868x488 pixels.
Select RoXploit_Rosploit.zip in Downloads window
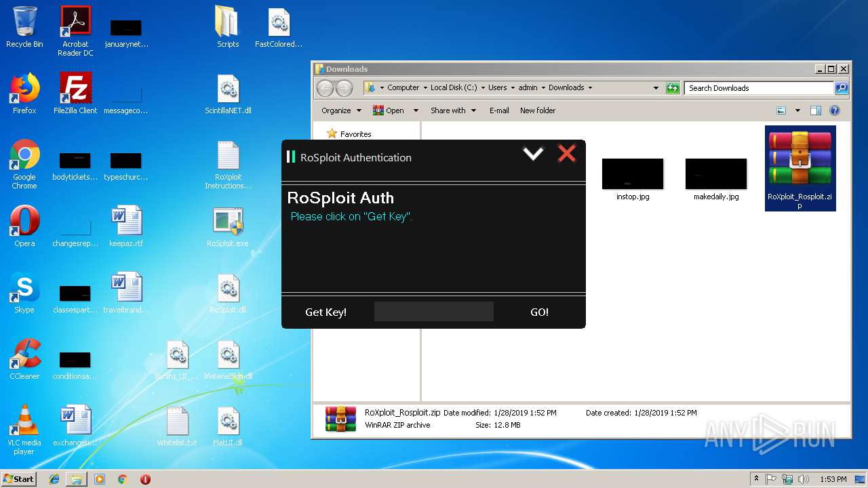(800, 168)
